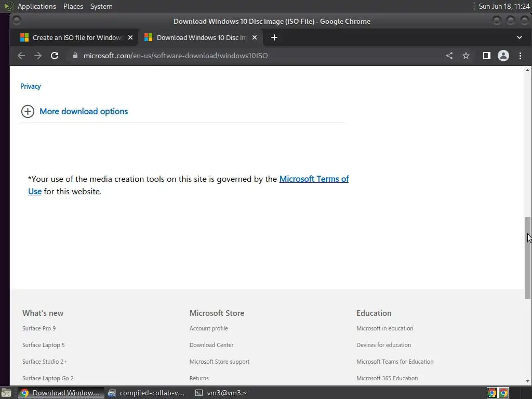Viewport: 532px width, 399px height.
Task: Open Surface Laptop 5 footer link
Action: [44, 345]
